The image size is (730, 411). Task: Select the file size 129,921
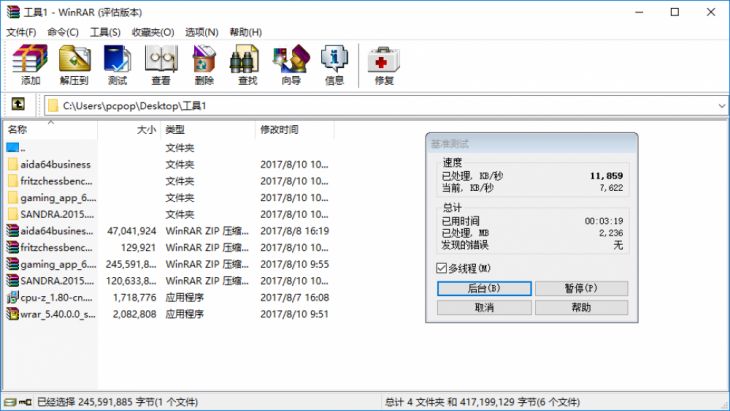(x=139, y=248)
